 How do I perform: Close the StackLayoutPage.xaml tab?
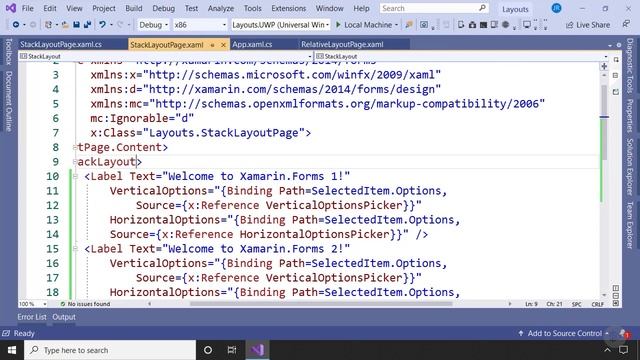point(223,45)
